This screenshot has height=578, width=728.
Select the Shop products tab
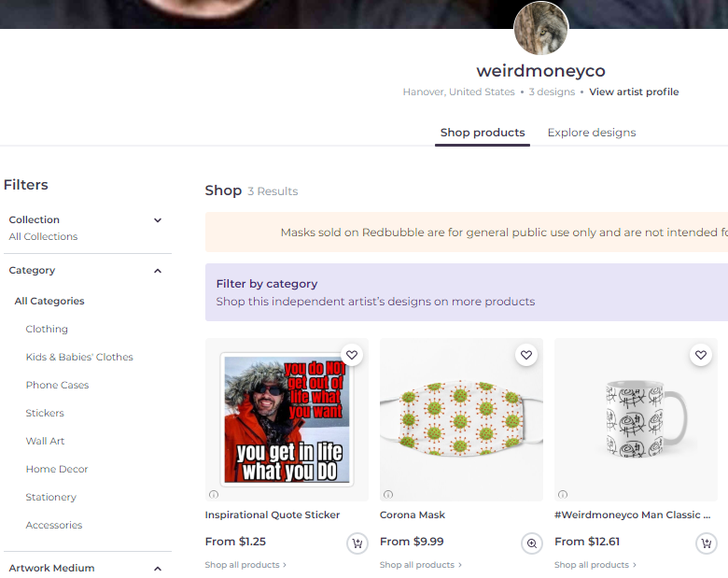483,133
